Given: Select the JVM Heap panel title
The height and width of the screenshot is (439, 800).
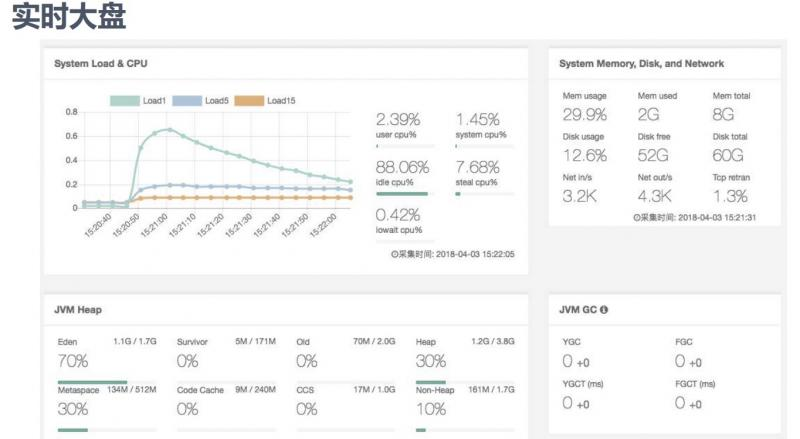Looking at the screenshot, I should tap(78, 310).
